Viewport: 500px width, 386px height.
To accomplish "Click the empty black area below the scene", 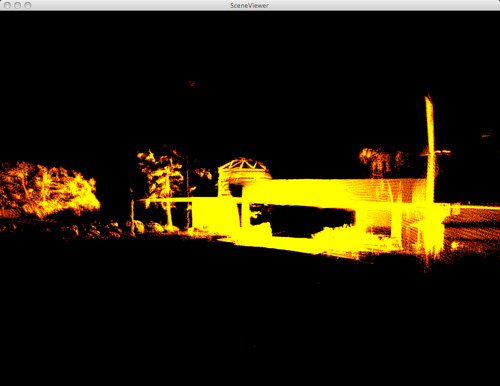I will tap(250, 320).
